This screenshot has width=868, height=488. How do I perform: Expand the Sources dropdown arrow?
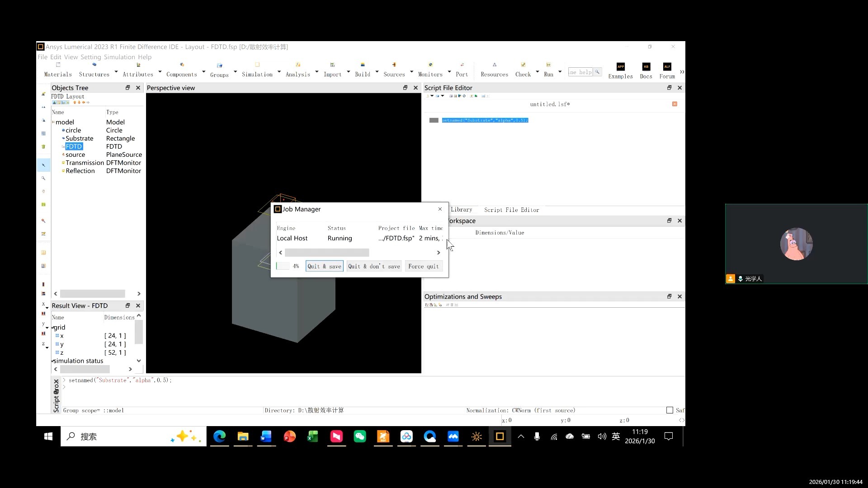pos(411,72)
